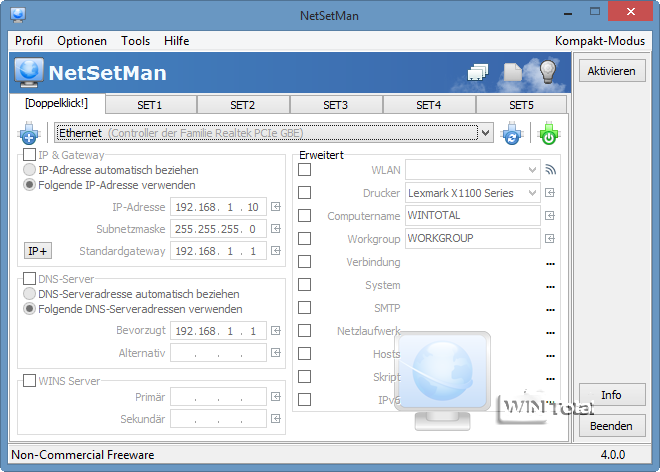Tick the Computername checkbox
The height and width of the screenshot is (472, 660).
click(x=304, y=216)
